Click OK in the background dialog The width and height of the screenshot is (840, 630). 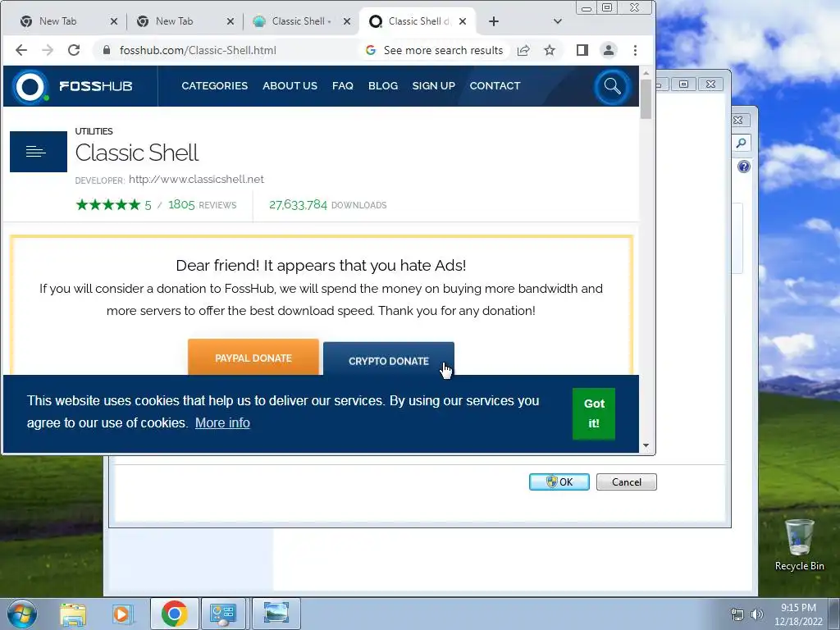tap(559, 482)
